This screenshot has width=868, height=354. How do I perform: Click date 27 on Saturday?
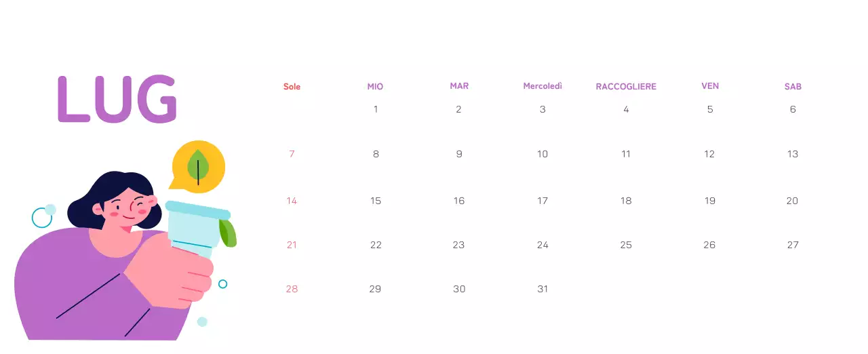(x=793, y=245)
